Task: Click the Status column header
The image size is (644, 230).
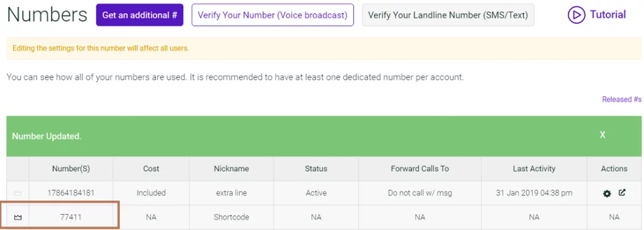Action: point(316,169)
